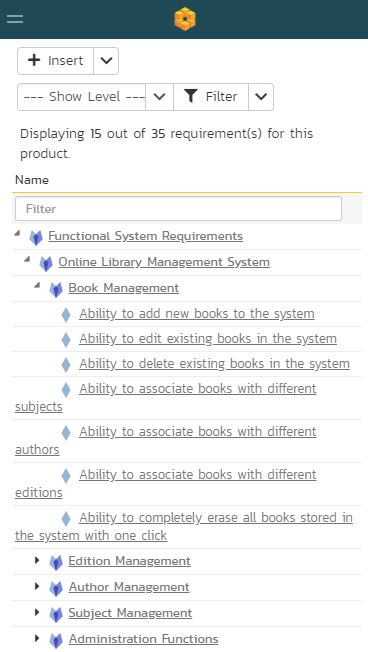Click the Book Management package icon
The height and width of the screenshot is (652, 368).
click(x=56, y=289)
